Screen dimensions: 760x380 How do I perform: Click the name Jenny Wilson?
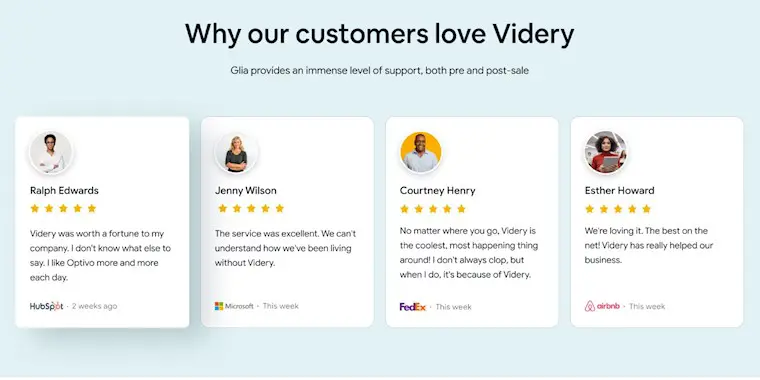click(246, 191)
